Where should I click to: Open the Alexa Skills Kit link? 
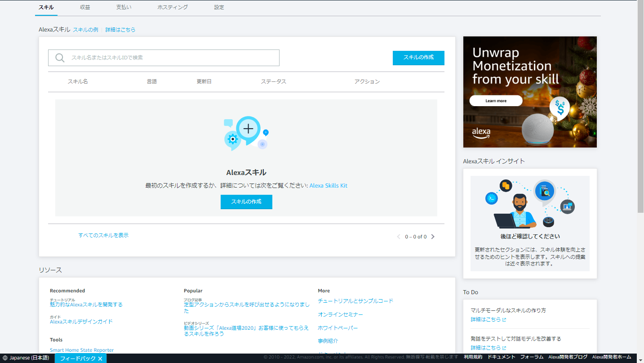[x=328, y=185]
